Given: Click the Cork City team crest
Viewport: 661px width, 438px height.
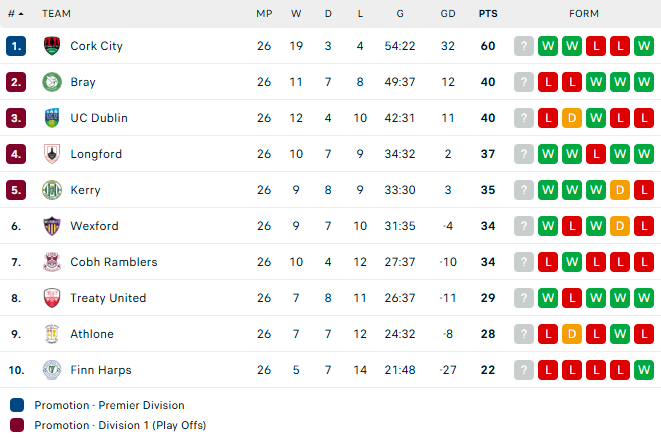Looking at the screenshot, I should (52, 46).
